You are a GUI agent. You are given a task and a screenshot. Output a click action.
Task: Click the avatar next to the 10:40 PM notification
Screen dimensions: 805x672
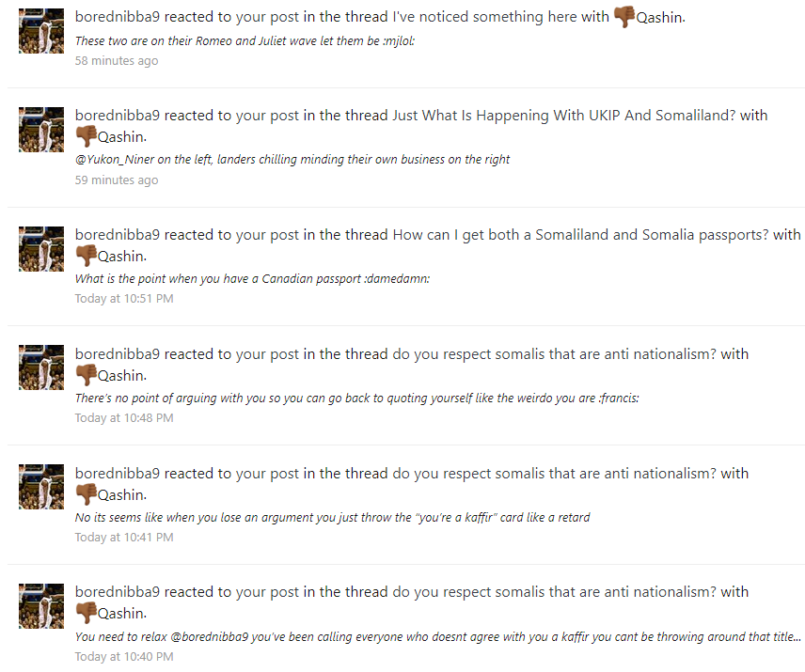41,606
